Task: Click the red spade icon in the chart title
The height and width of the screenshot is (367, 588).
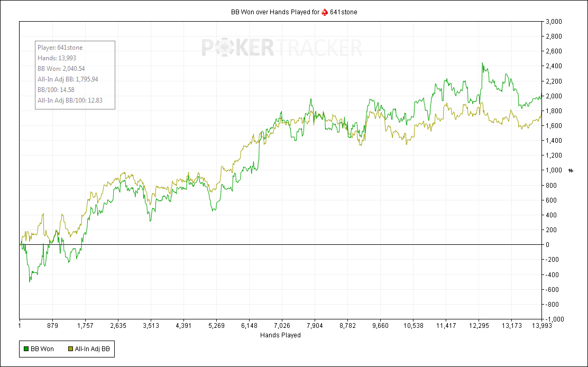Action: tap(325, 12)
